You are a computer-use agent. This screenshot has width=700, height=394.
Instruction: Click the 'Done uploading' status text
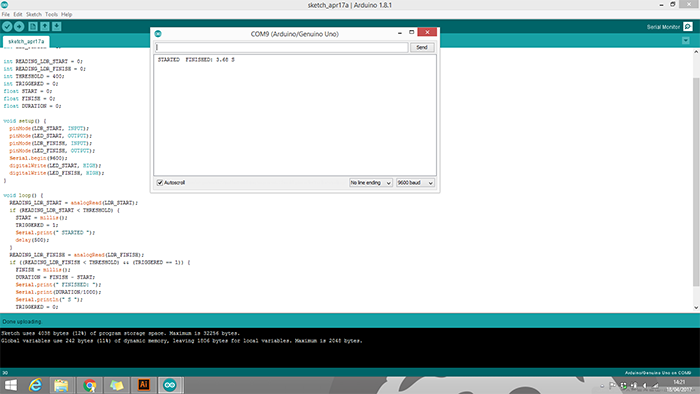(x=21, y=321)
